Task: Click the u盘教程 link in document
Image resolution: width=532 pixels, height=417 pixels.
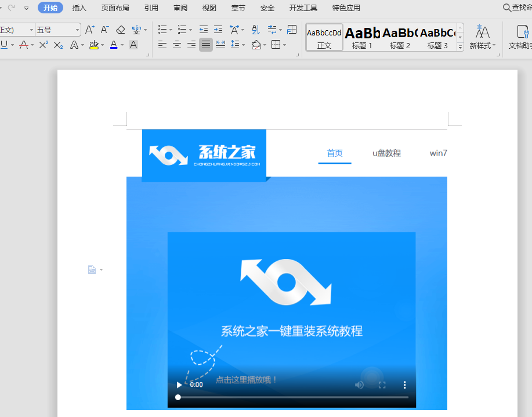Action: click(x=386, y=153)
